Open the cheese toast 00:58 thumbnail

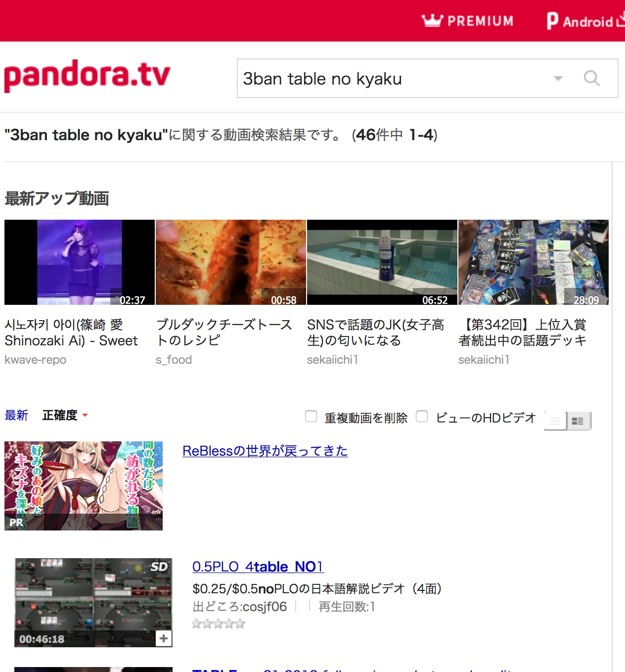point(231,262)
